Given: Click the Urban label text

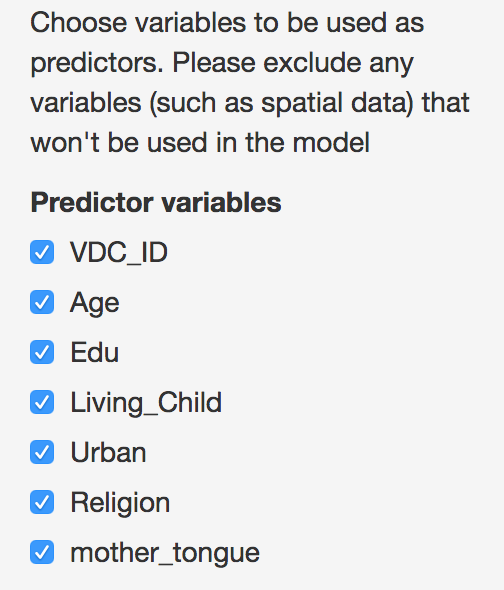Looking at the screenshot, I should (x=108, y=453).
